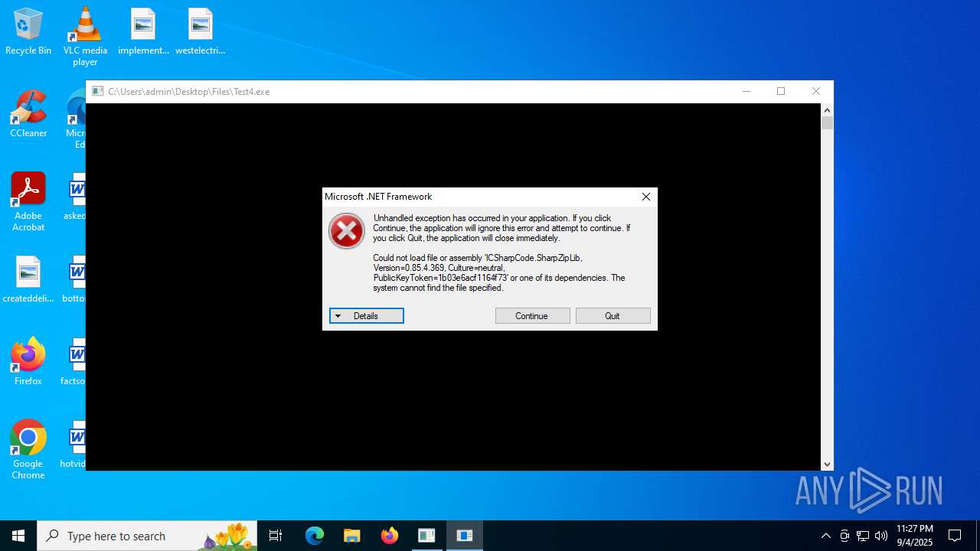Select Adobe Acrobat desktop shortcut

(x=28, y=202)
